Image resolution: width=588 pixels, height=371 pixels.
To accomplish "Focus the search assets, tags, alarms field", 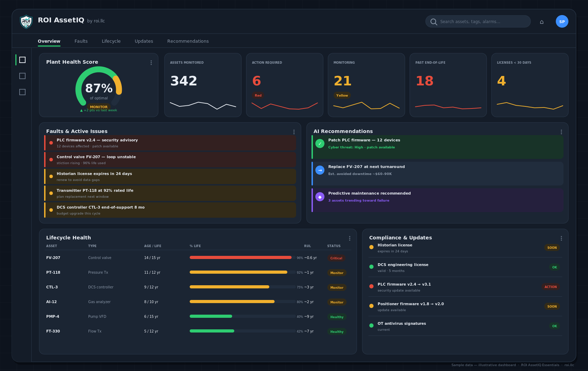I will click(x=478, y=21).
